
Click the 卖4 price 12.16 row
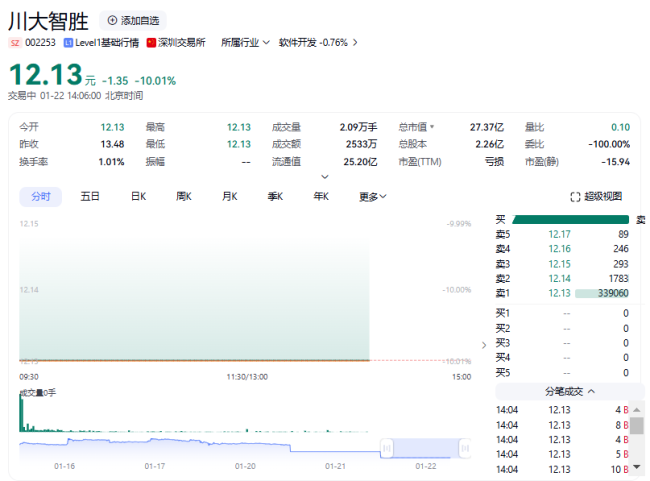pyautogui.click(x=562, y=249)
